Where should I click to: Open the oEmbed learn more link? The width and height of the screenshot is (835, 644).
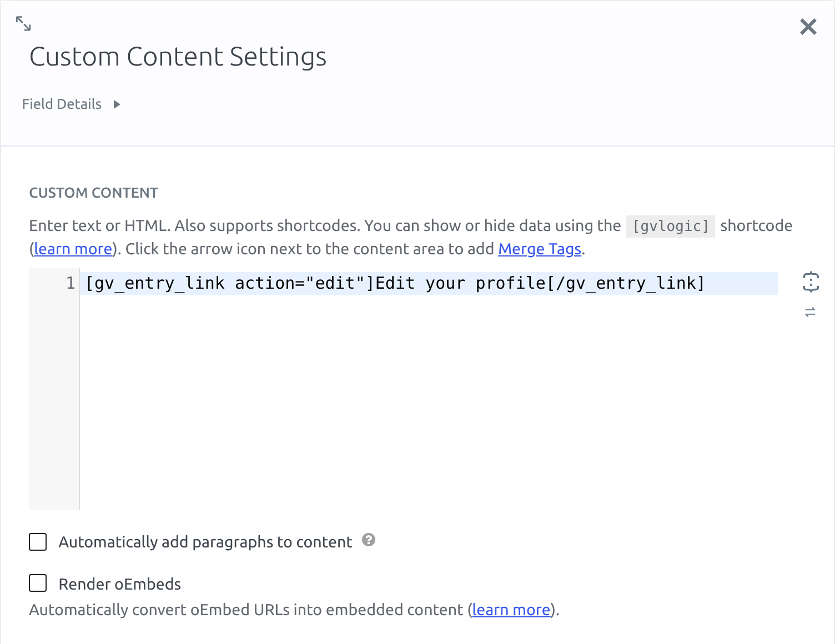pyautogui.click(x=511, y=610)
